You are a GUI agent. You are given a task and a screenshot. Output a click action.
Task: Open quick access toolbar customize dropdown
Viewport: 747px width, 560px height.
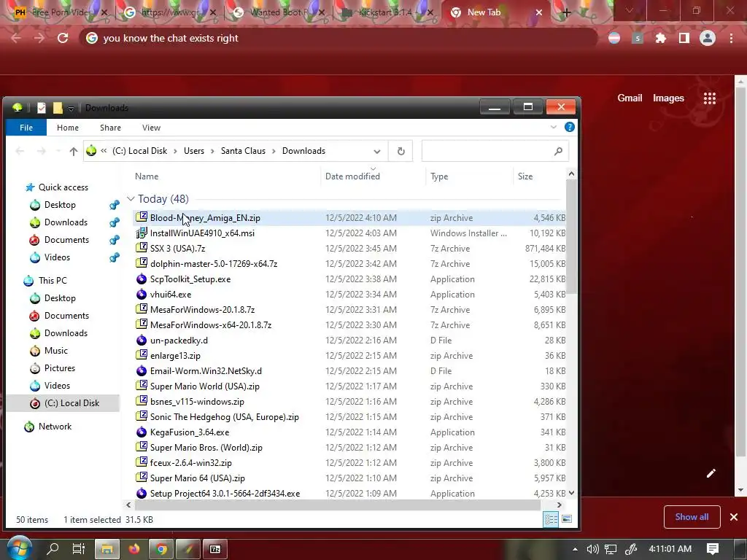(x=71, y=109)
